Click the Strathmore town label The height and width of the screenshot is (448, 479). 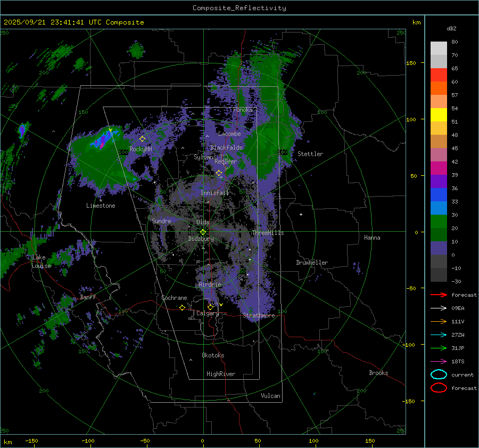coord(259,315)
